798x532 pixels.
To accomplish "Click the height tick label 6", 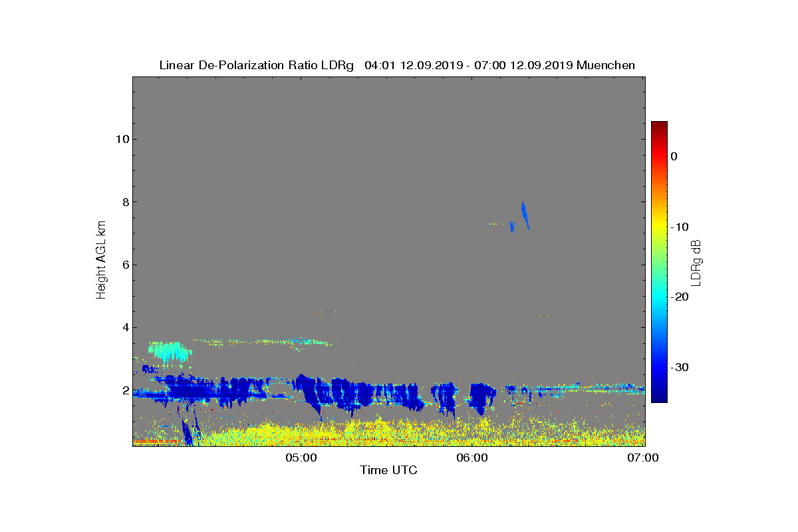I will 124,265.
